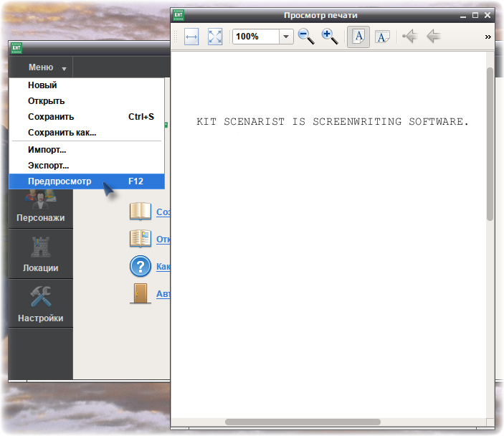Expand hidden toolbar items with the chevron
504x436 pixels.
tap(488, 37)
